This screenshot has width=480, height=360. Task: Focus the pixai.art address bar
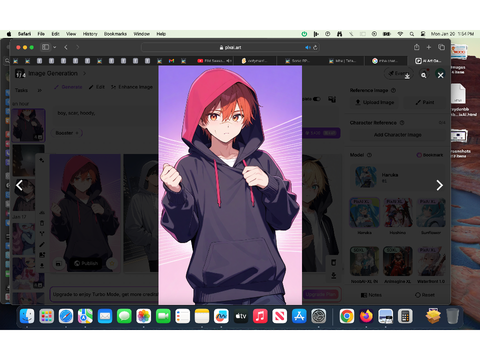click(x=230, y=47)
